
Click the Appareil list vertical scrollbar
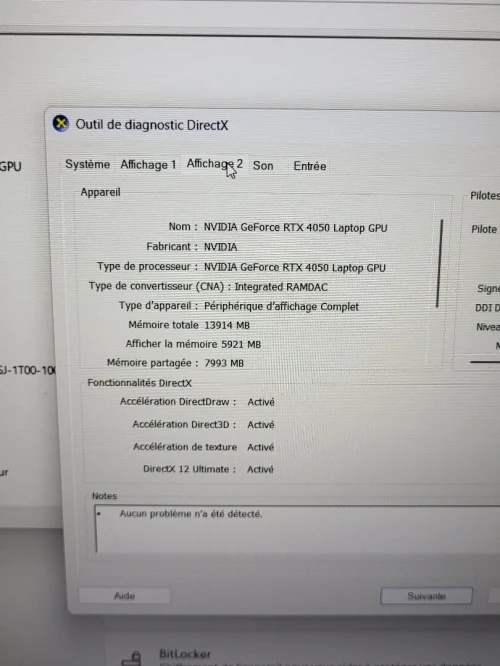coord(439,262)
